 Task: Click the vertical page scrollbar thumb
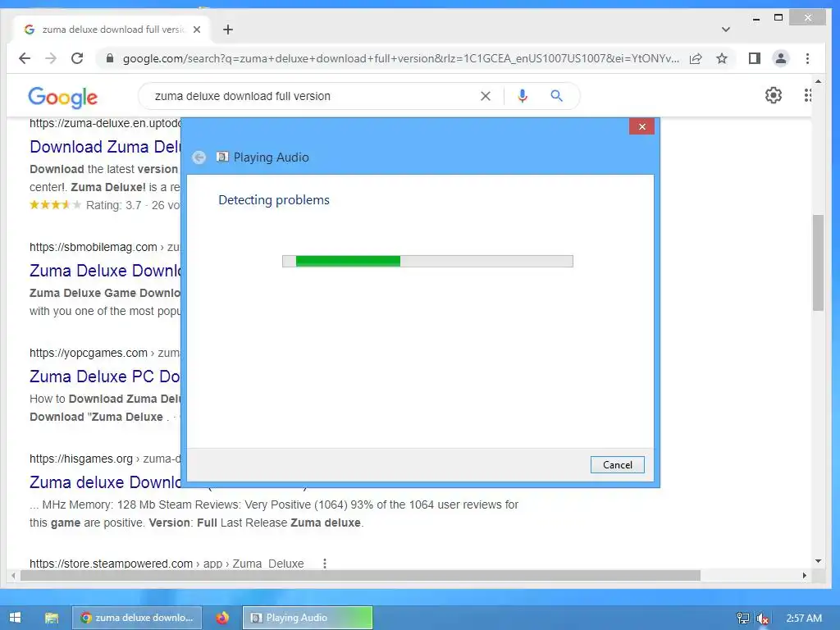point(818,262)
